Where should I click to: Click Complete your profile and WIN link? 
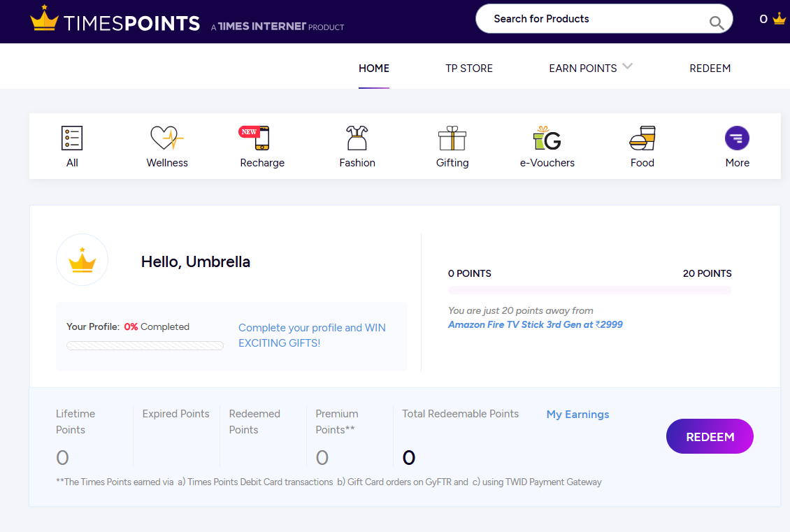coord(312,335)
